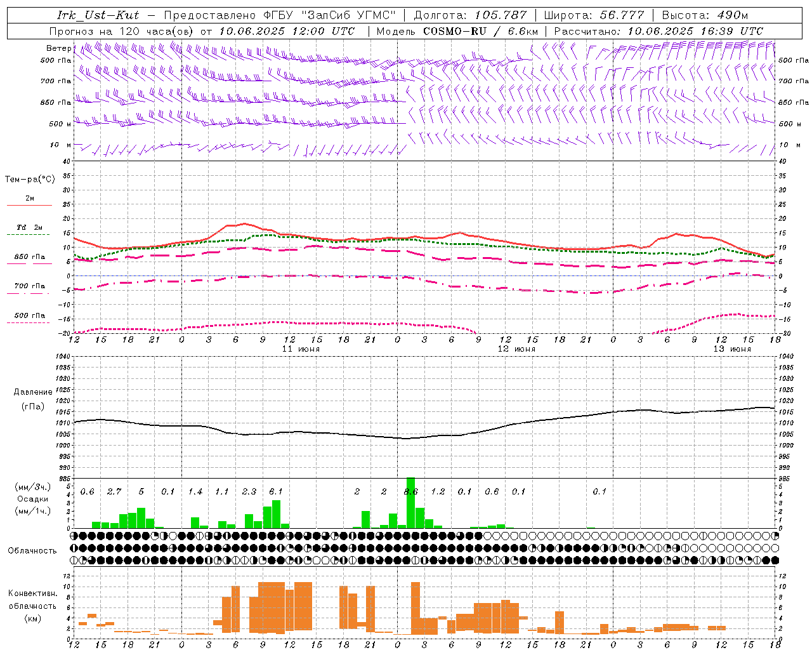The height and width of the screenshot is (650, 812).
Task: Click the Облачность cloud cover label
Action: coord(32,551)
